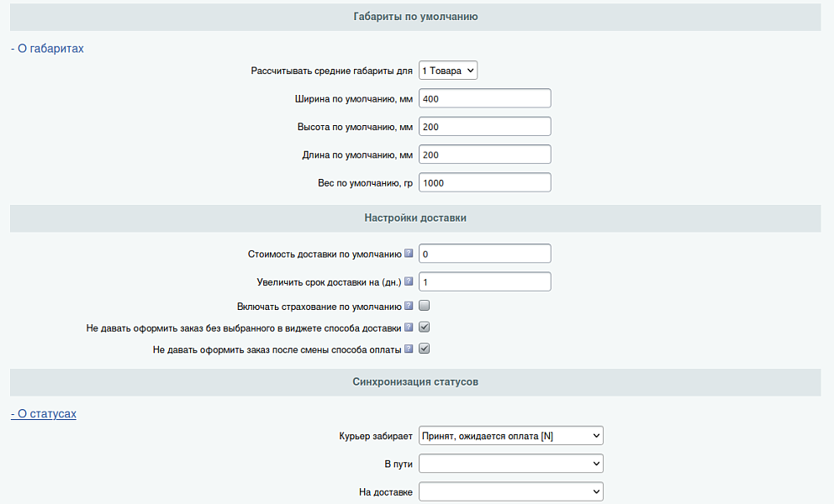Click the default weight in grams field
The width and height of the screenshot is (834, 504).
484,182
